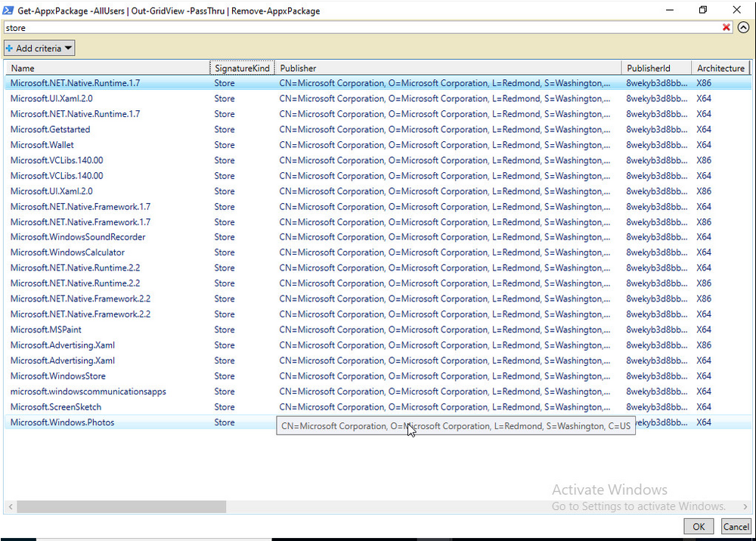
Task: Select the Microsoft.Getstarted row
Action: 378,129
